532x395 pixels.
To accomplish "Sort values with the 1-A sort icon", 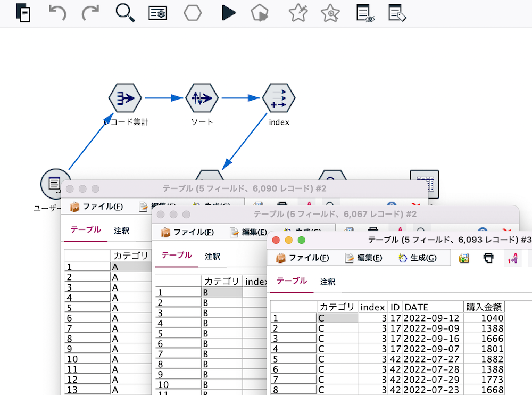I will click(x=512, y=257).
